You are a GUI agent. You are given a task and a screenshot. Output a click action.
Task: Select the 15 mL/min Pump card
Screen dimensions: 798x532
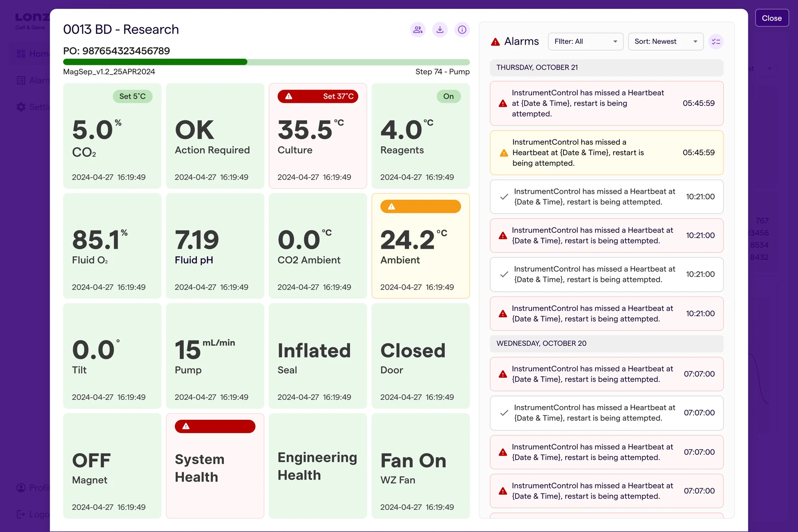(215, 356)
